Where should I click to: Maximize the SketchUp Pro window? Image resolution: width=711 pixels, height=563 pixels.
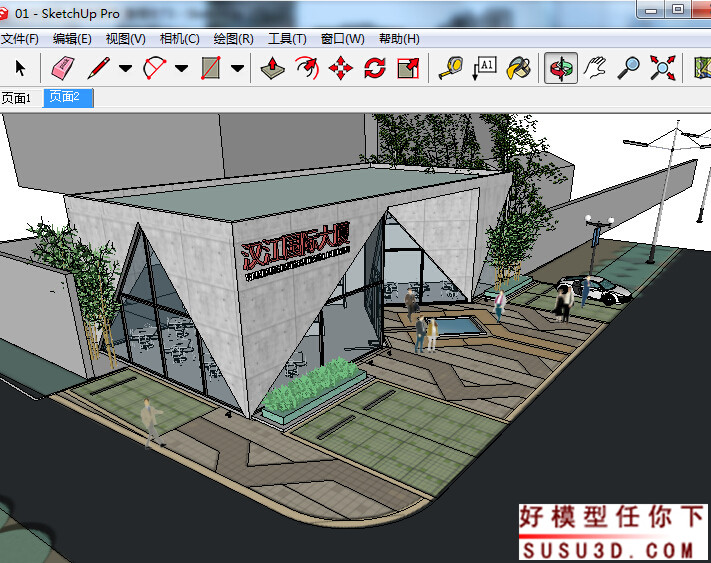tap(678, 10)
